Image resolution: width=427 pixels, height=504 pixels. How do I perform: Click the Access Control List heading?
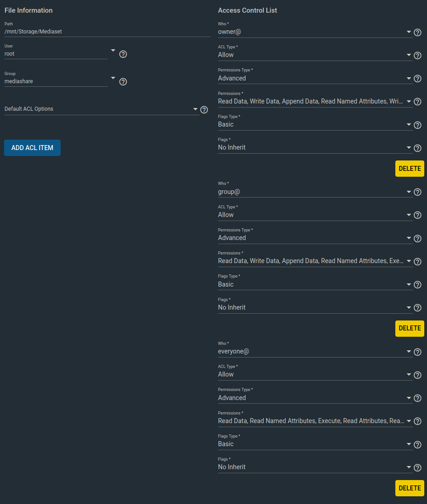pyautogui.click(x=247, y=10)
